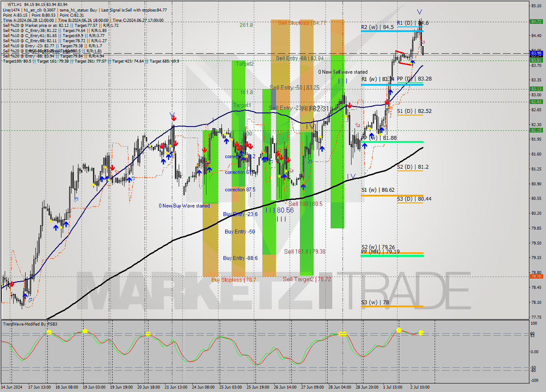Image resolution: width=546 pixels, height=392 pixels.
Task: Select the 83.13 green price tag
Action: point(536,89)
